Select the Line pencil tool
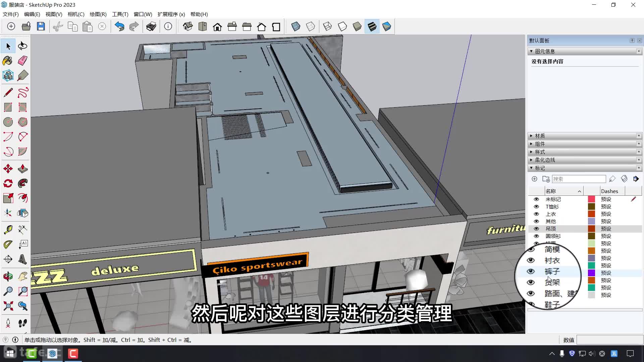Screen dimensions: 644x362 (8, 92)
